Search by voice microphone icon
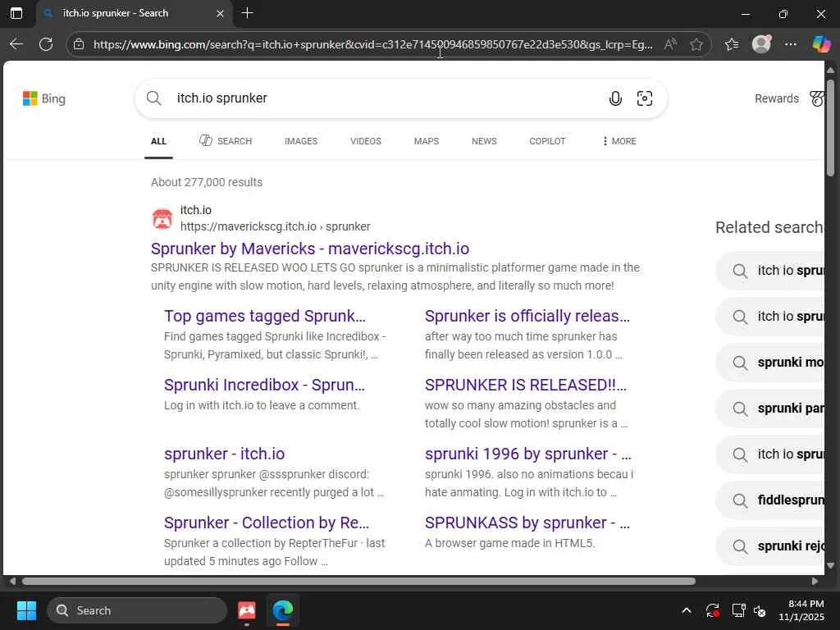This screenshot has width=840, height=630. click(x=615, y=98)
